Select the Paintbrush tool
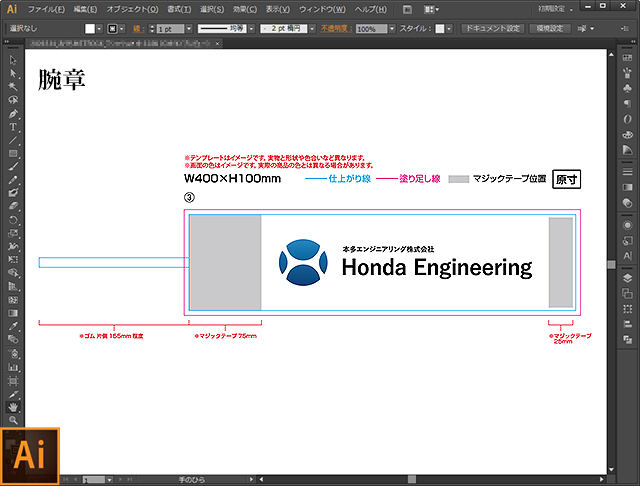 [13, 166]
